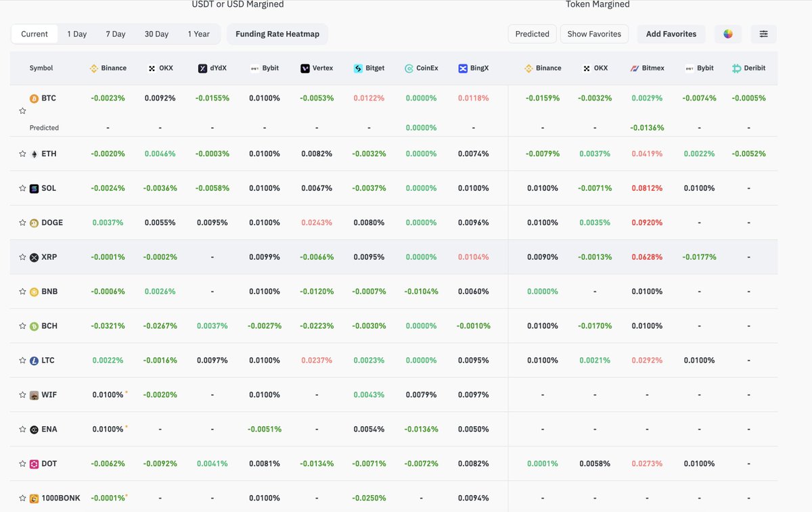
Task: Switch to the 30 Day tab
Action: tap(156, 34)
